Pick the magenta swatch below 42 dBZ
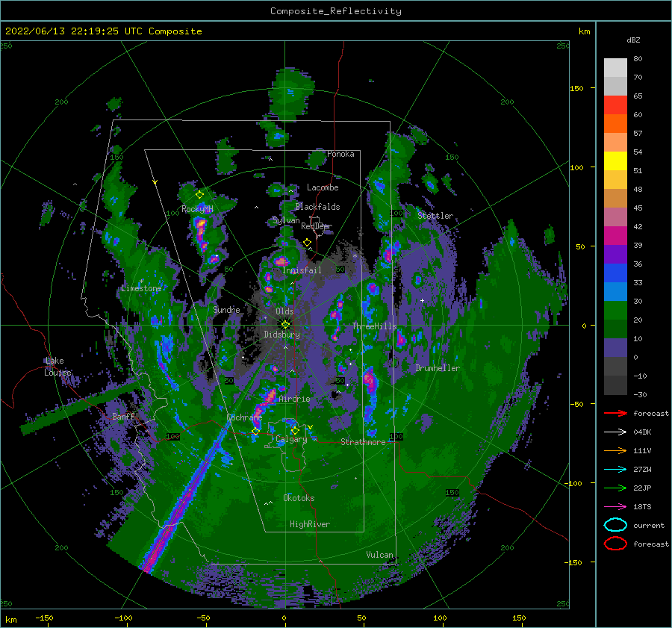The image size is (672, 628). tap(615, 236)
